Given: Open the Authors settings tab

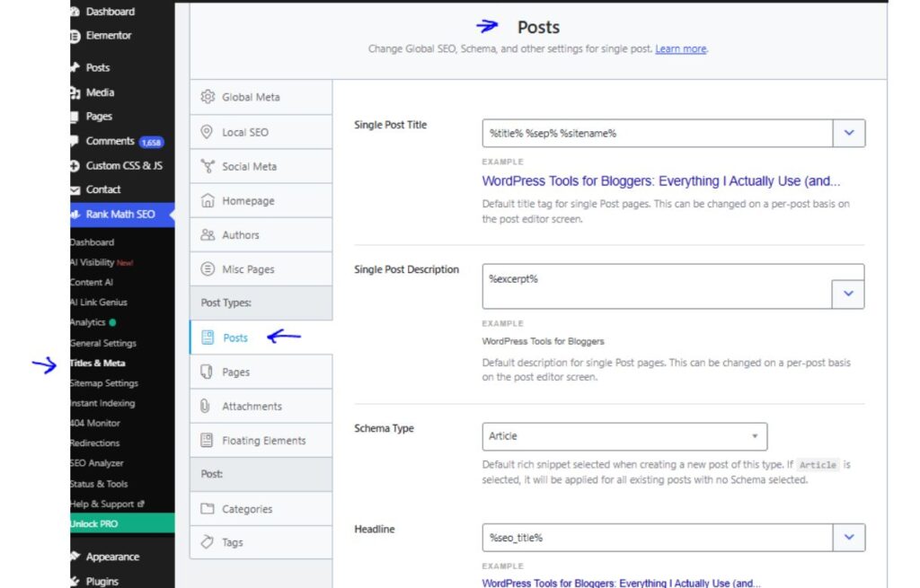Looking at the screenshot, I should click(261, 235).
